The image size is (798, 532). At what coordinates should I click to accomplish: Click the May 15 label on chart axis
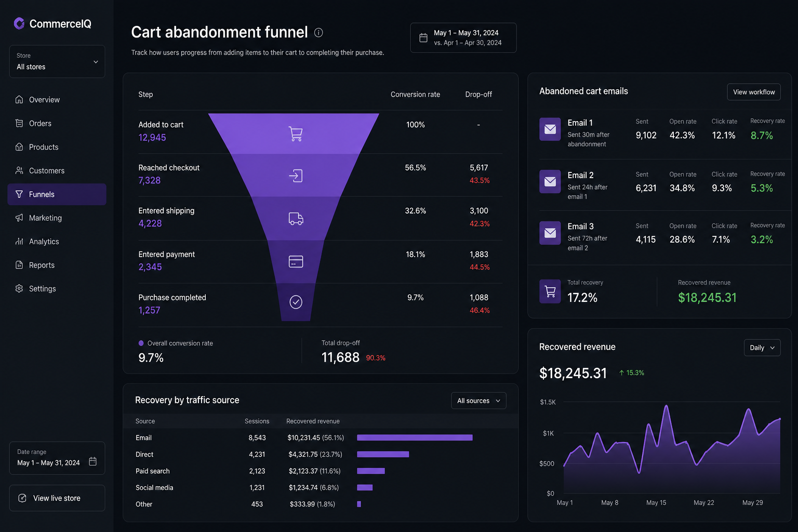pos(656,502)
